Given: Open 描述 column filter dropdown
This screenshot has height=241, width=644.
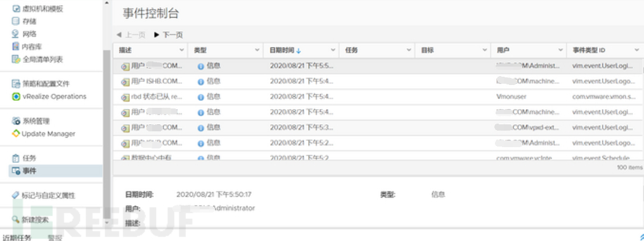Looking at the screenshot, I should click(x=182, y=50).
